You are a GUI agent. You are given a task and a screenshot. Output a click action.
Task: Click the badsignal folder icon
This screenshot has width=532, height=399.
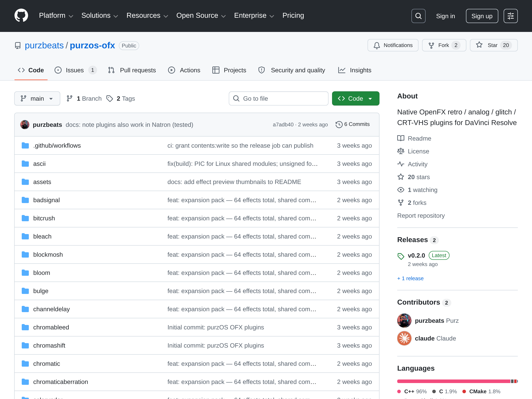25,200
